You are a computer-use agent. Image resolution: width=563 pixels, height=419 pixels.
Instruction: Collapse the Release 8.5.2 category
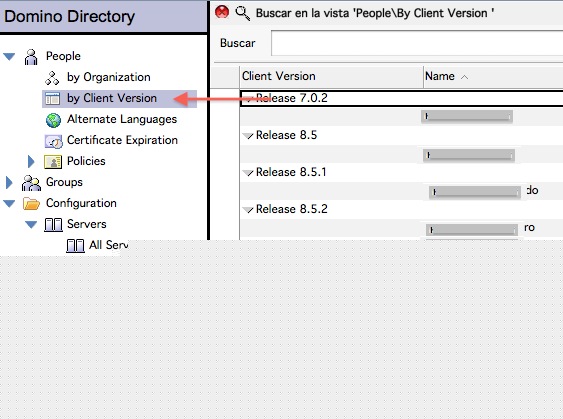[x=248, y=210]
